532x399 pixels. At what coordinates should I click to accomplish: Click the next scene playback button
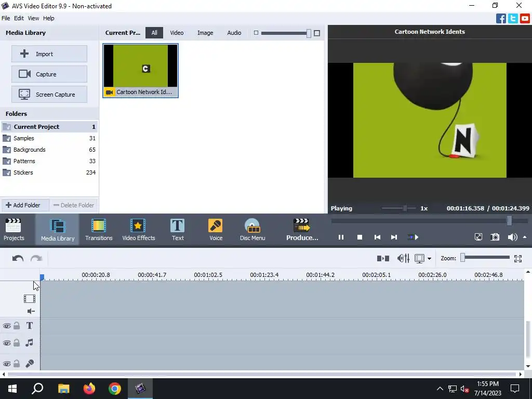pos(413,237)
